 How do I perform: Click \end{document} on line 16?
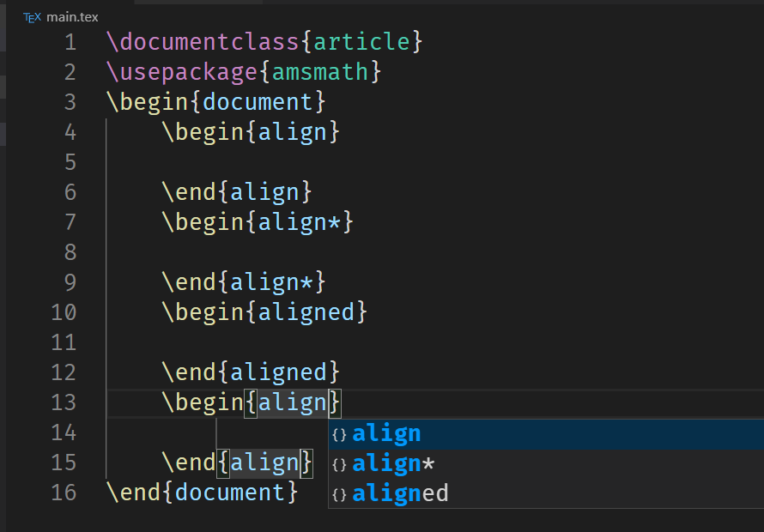pyautogui.click(x=203, y=492)
